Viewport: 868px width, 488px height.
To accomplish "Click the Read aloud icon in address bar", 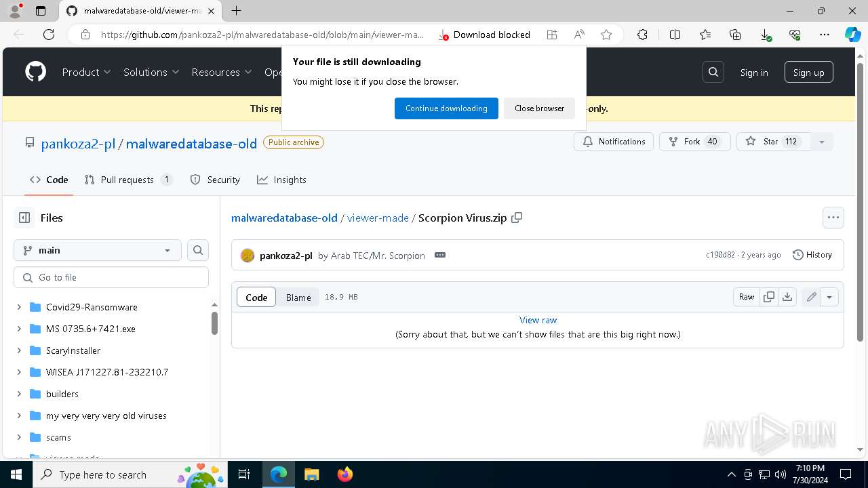I will coord(579,35).
